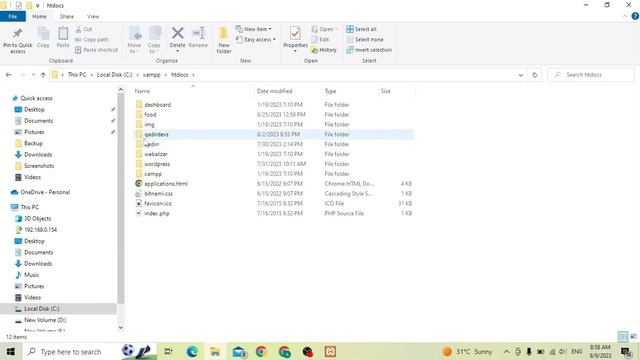The height and width of the screenshot is (360, 640).
Task: Switch to large icons view button
Action: pos(633,336)
